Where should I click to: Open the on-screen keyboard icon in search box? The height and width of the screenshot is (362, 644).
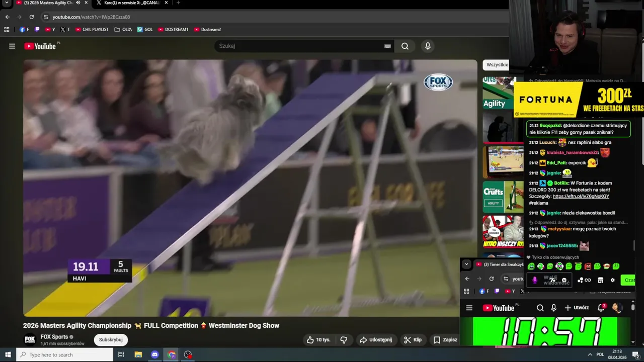click(387, 46)
